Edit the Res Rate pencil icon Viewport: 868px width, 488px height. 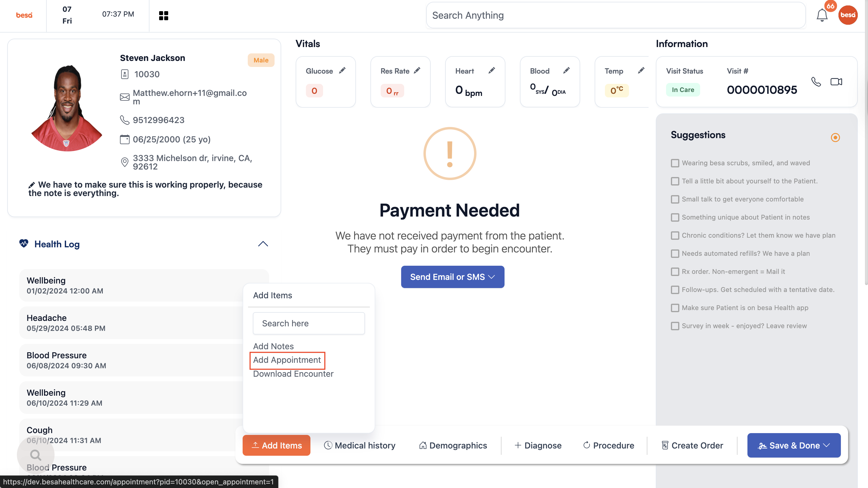click(417, 71)
